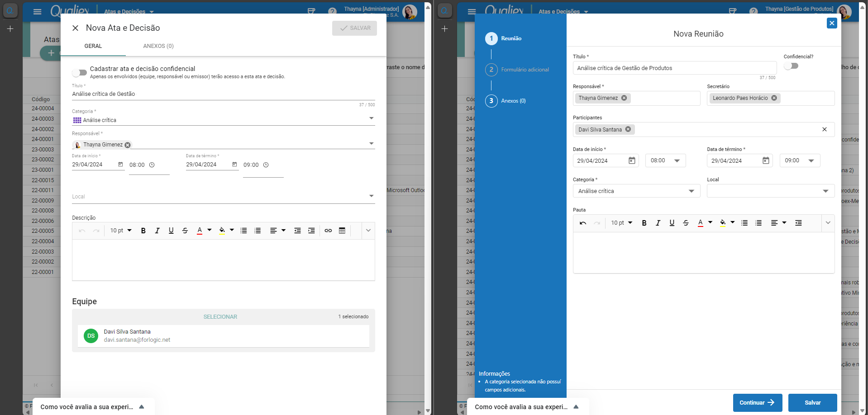The image size is (868, 415).
Task: Apply bold in Descrição editor
Action: point(143,231)
